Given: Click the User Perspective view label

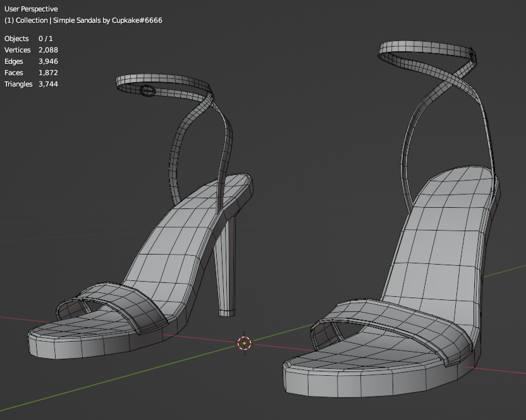Looking at the screenshot, I should tap(31, 9).
